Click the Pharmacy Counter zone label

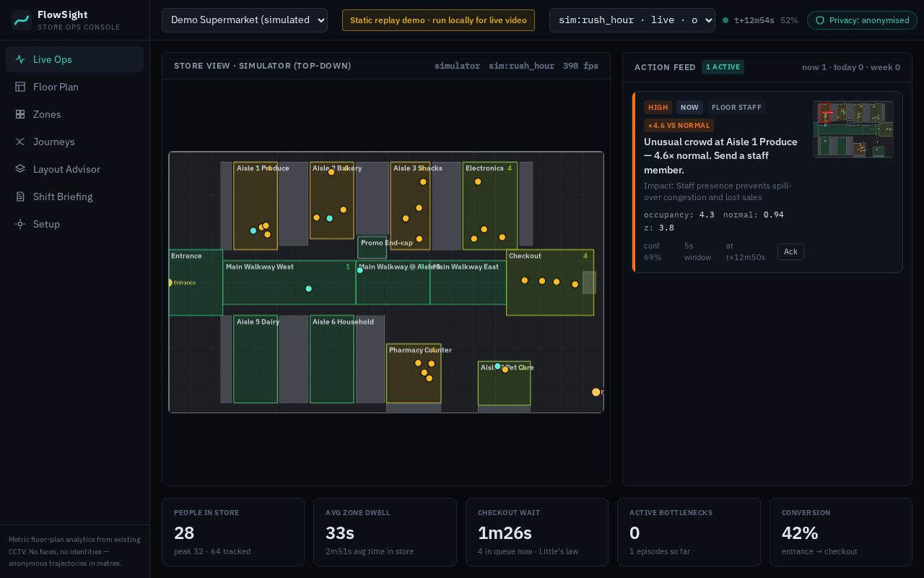[420, 350]
